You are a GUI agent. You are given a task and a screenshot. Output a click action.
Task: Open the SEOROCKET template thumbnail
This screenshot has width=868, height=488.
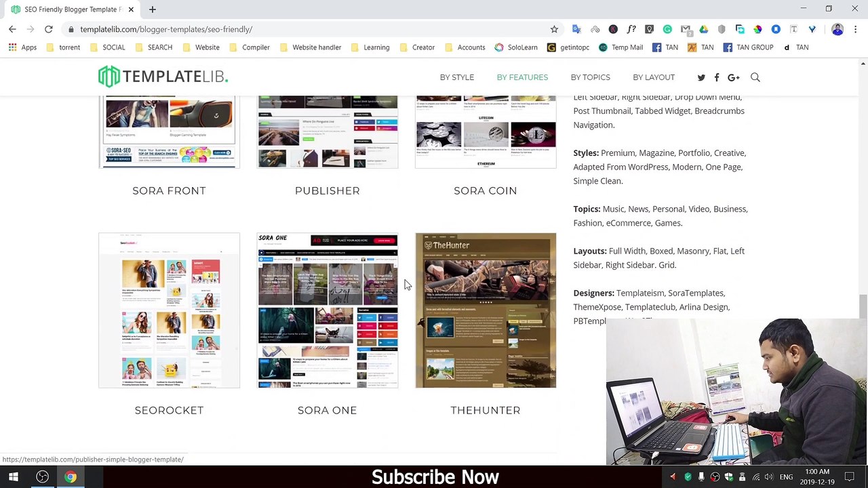[169, 310]
